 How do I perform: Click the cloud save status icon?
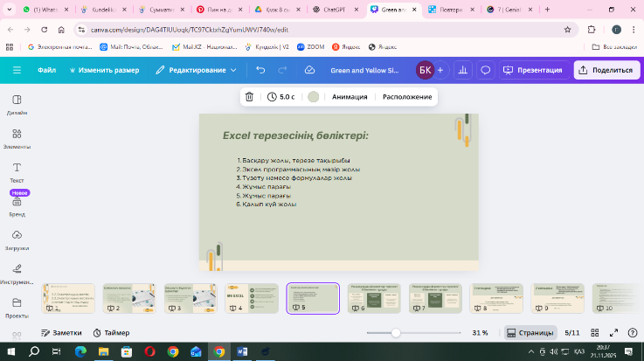[x=309, y=70]
